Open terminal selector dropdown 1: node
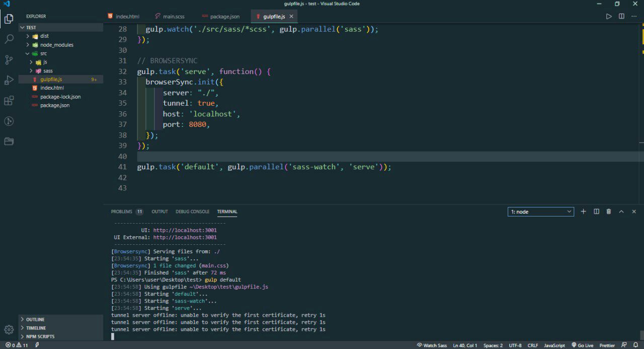The height and width of the screenshot is (349, 644). click(541, 212)
